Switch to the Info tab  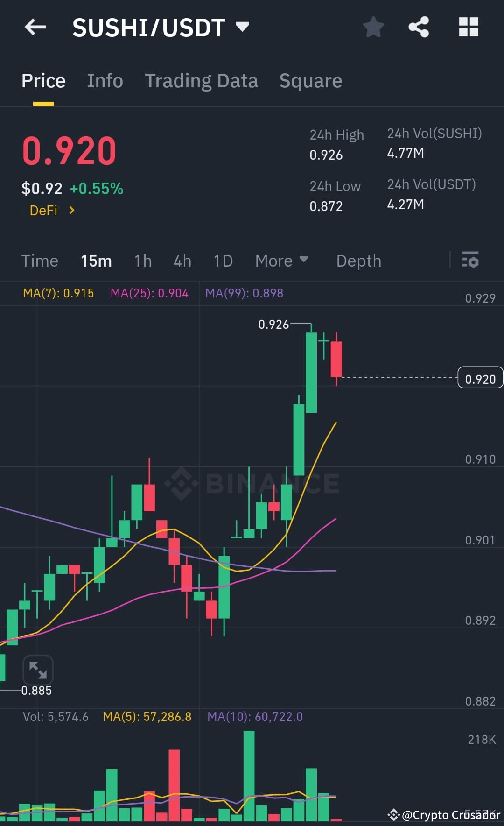coord(105,80)
